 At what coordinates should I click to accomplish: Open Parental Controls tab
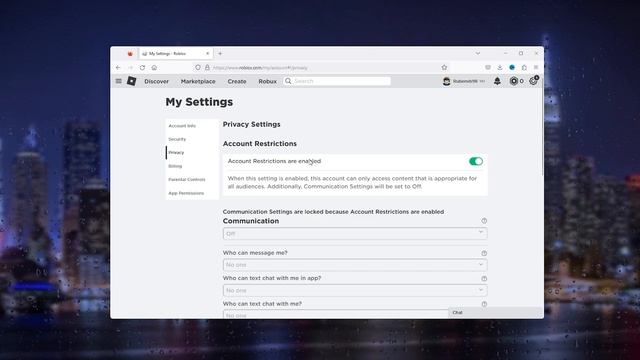pyautogui.click(x=187, y=180)
